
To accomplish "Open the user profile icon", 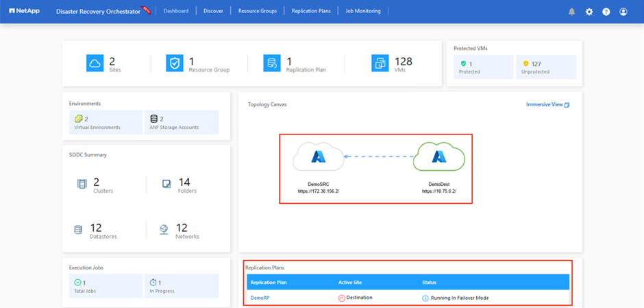I will (x=623, y=12).
